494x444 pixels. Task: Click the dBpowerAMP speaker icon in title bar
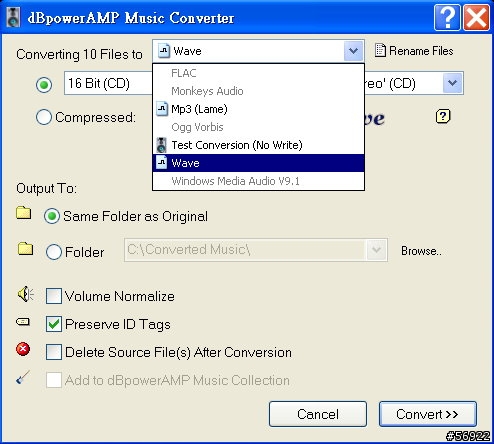[x=13, y=18]
